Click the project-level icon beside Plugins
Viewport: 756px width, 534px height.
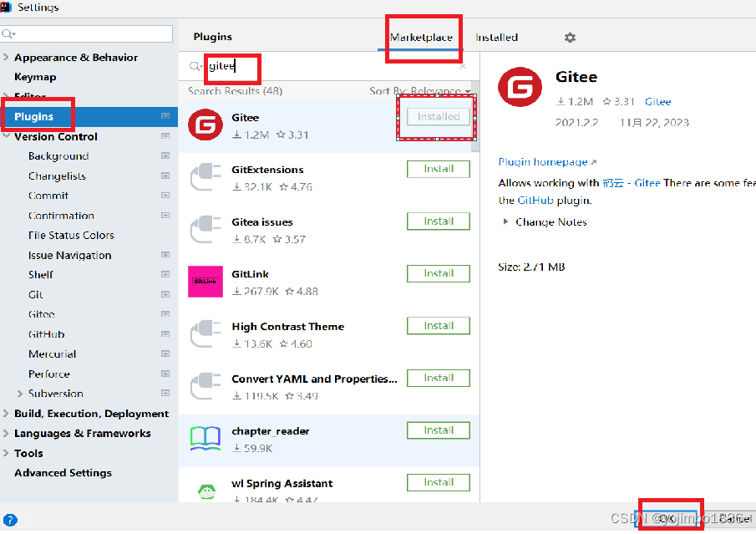pyautogui.click(x=165, y=116)
